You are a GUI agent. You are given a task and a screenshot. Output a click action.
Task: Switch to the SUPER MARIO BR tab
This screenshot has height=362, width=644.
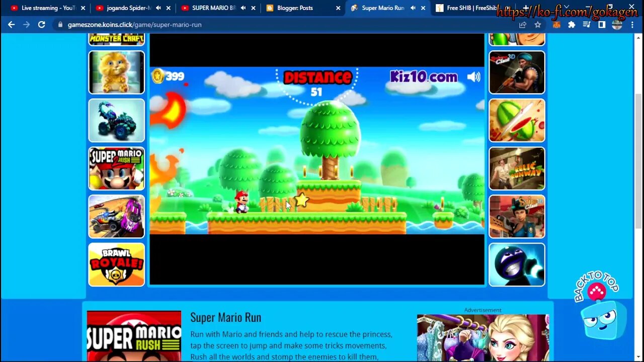(214, 8)
